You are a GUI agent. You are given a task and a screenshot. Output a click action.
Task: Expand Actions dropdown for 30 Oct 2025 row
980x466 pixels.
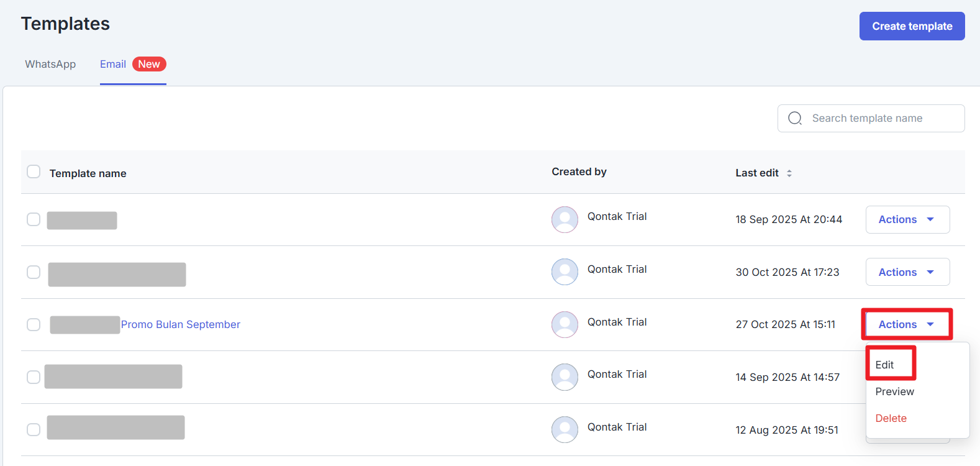click(907, 272)
